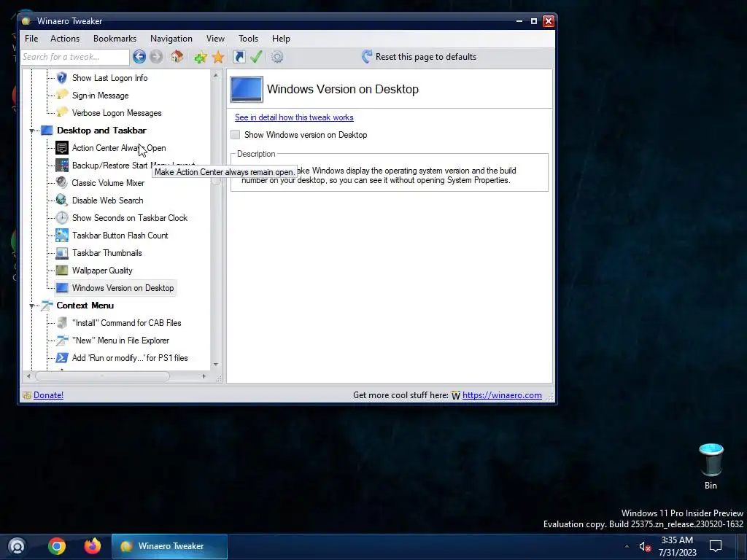Click the tree scrollbar up arrow
This screenshot has width=747, height=560.
tap(216, 75)
